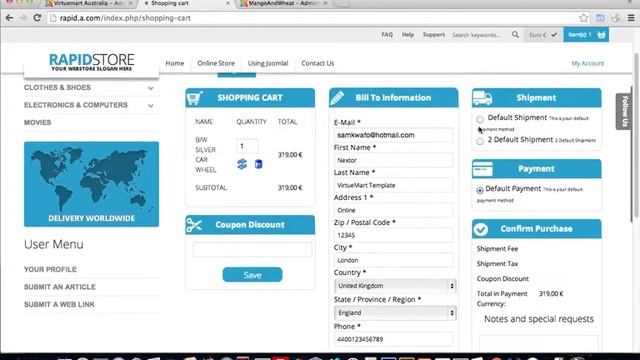Expand Clothes & Shoes category
Screen dimensions: 640x360
pyautogui.click(x=151, y=88)
